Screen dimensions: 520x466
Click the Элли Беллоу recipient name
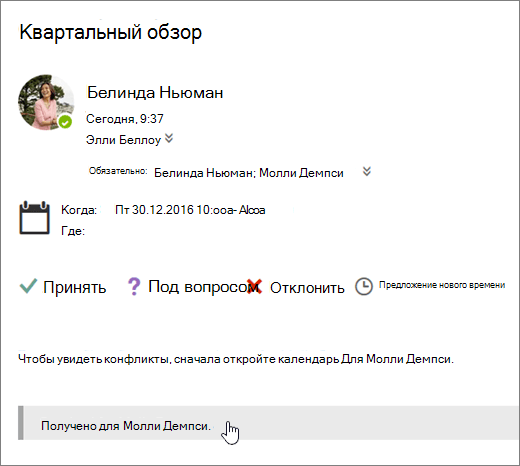tap(123, 140)
